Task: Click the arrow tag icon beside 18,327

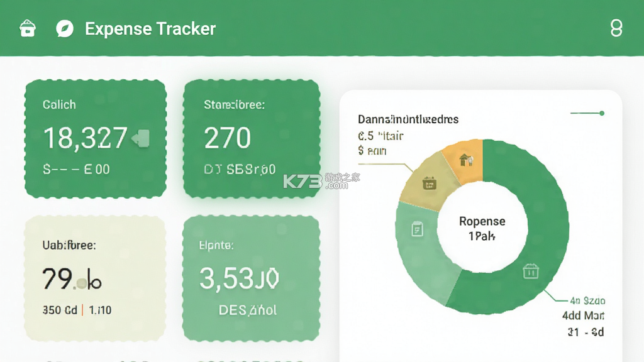Action: point(141,138)
